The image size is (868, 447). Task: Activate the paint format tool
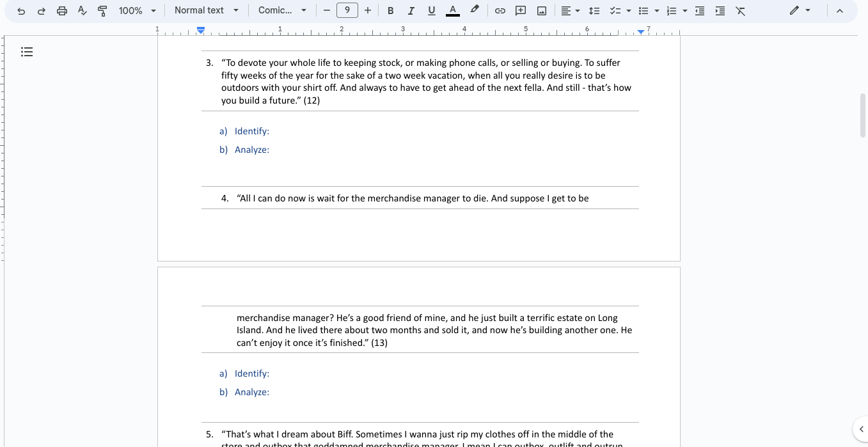point(102,10)
